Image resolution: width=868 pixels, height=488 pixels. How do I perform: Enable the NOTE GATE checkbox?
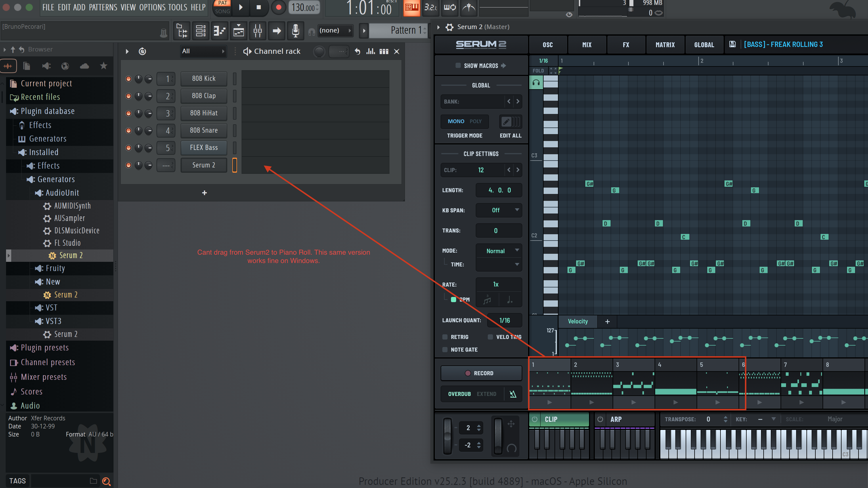point(445,350)
